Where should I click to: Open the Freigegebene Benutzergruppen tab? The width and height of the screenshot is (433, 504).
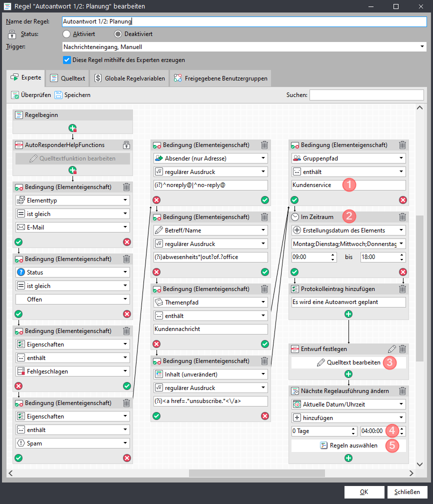click(x=220, y=78)
